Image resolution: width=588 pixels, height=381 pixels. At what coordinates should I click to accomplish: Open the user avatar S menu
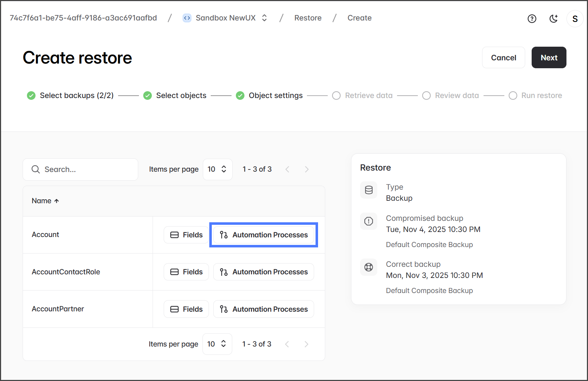575,19
